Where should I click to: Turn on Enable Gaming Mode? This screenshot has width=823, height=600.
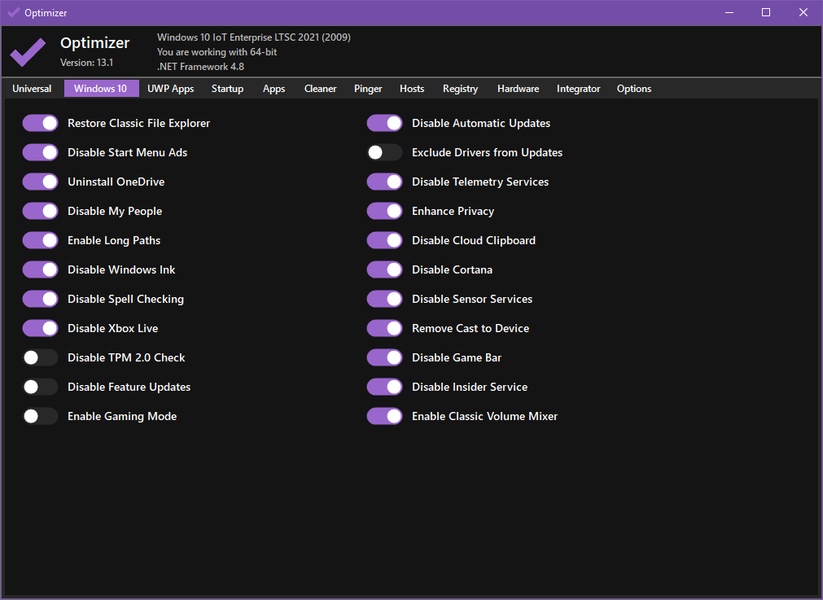point(41,416)
